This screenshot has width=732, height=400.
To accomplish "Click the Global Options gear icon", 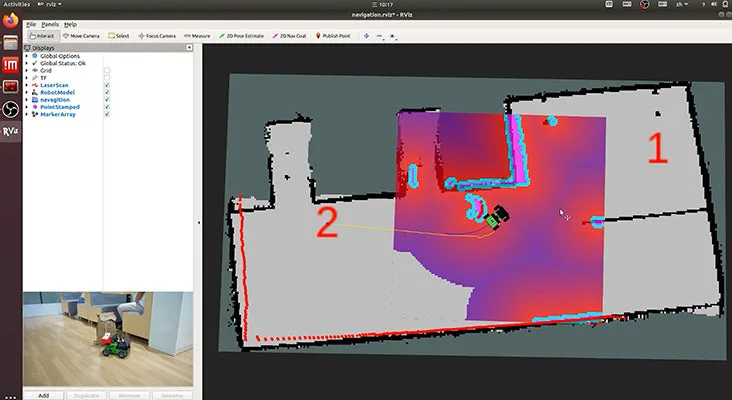I will click(35, 56).
